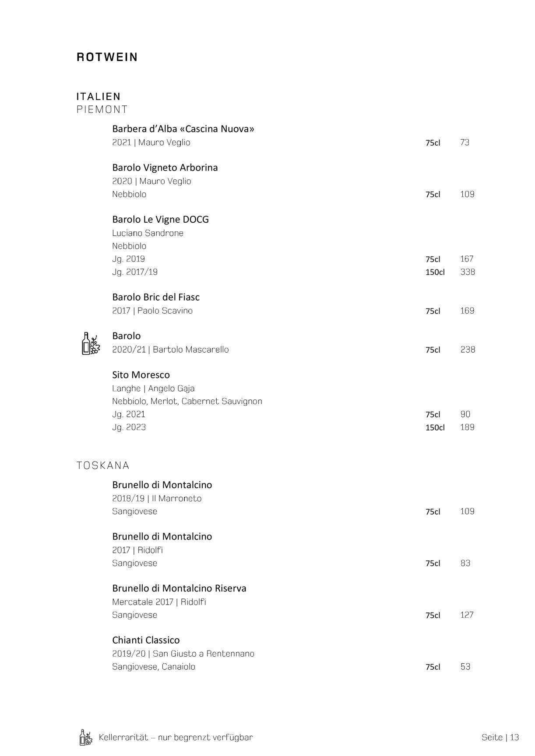Viewport: 535px width, 756px height.
Task: Click the PIEMONT region heading
Action: [x=102, y=109]
